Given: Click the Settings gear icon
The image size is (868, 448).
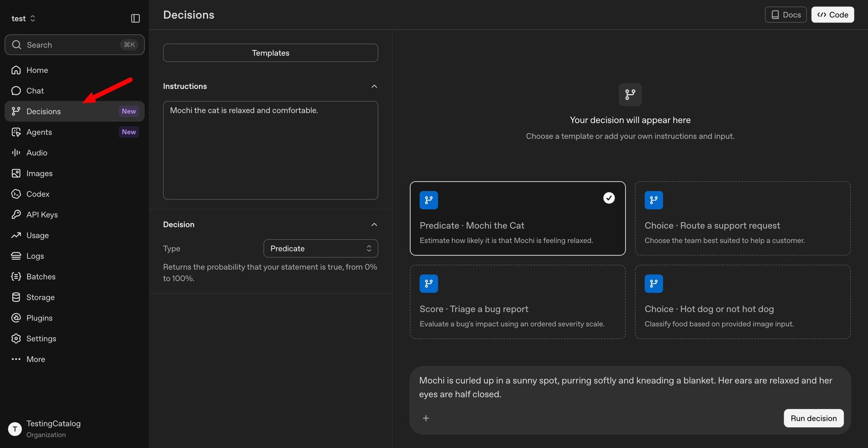Looking at the screenshot, I should 16,338.
